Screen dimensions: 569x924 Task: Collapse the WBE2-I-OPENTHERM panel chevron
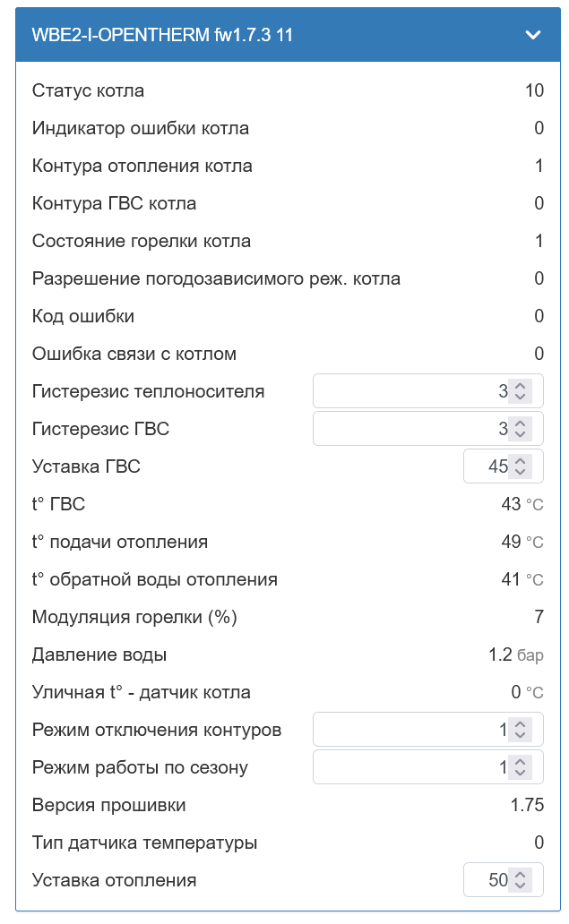(533, 35)
